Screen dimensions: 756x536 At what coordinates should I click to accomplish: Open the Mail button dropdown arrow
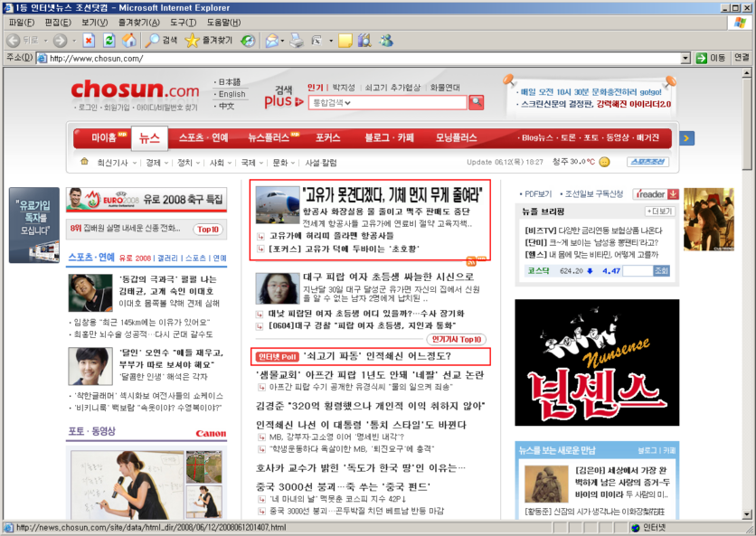tap(282, 41)
